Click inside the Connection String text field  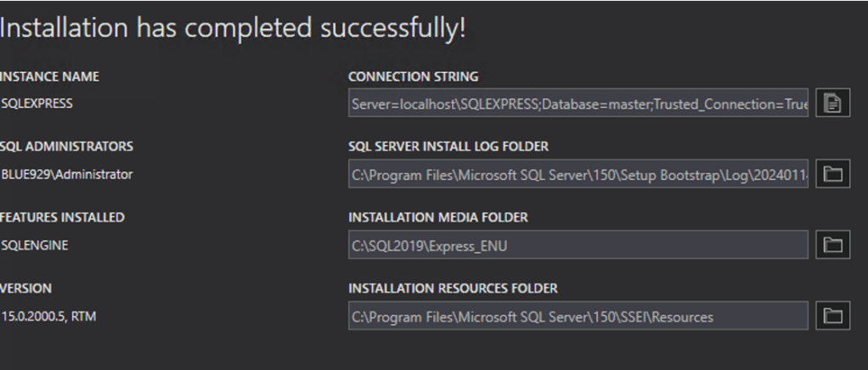point(578,104)
